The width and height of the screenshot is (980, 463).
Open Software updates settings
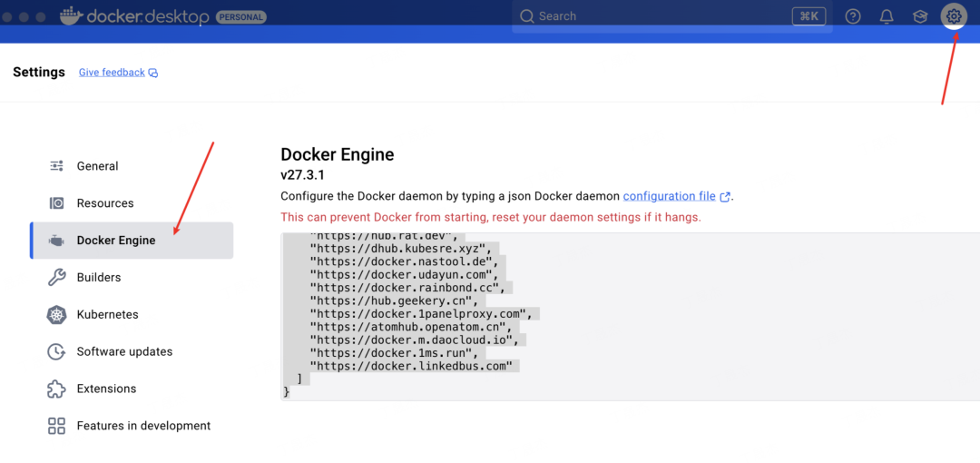pyautogui.click(x=132, y=351)
